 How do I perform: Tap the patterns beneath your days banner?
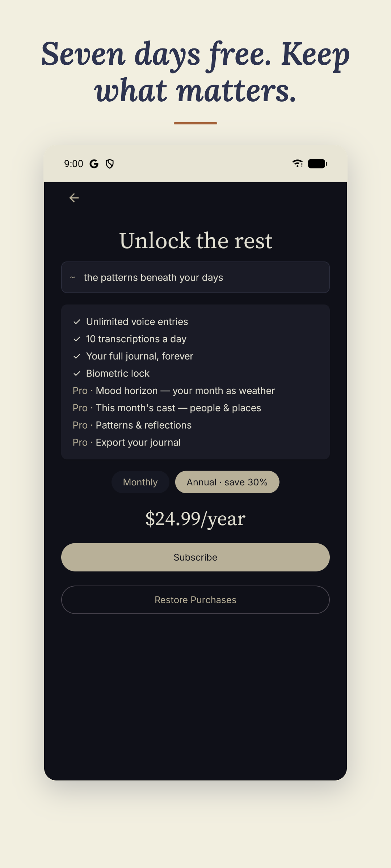coord(195,277)
